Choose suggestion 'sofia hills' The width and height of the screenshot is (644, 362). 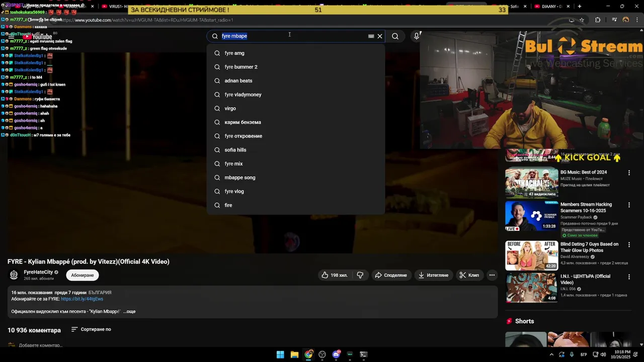point(296,150)
